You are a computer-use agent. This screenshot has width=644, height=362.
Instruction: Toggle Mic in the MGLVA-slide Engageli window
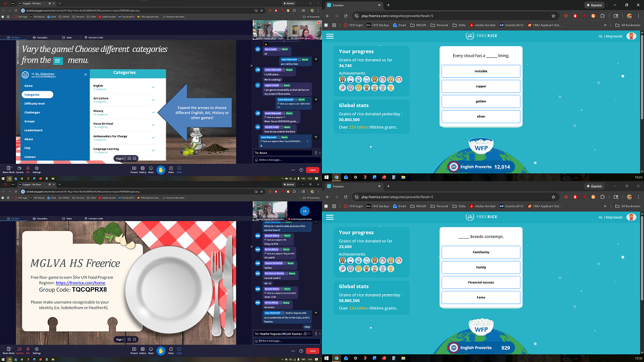tap(28, 350)
